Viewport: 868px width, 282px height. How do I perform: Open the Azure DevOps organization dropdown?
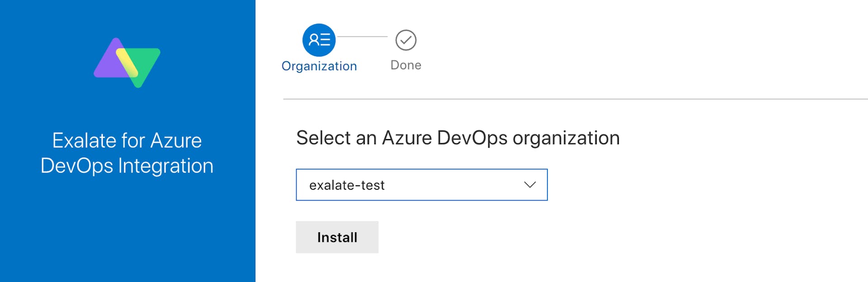click(421, 184)
